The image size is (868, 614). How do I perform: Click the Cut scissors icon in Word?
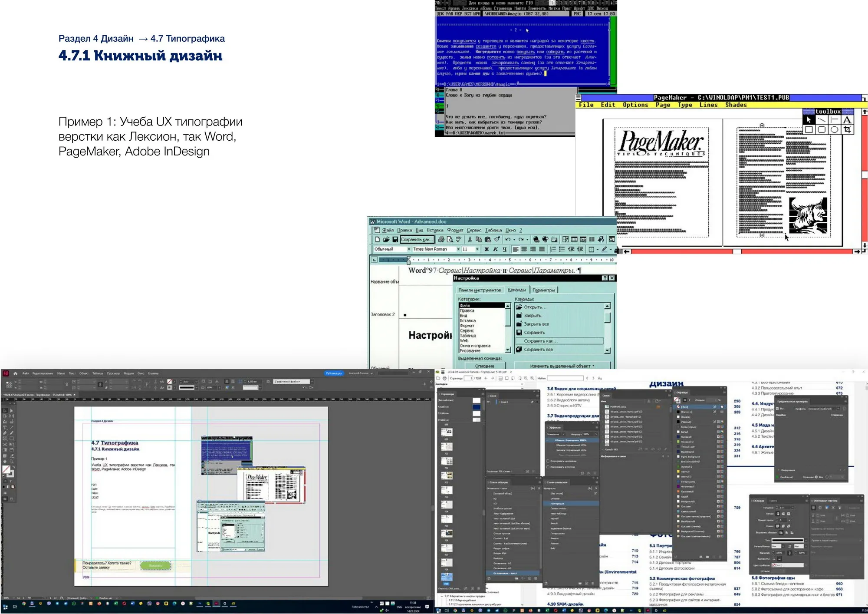pyautogui.click(x=470, y=239)
